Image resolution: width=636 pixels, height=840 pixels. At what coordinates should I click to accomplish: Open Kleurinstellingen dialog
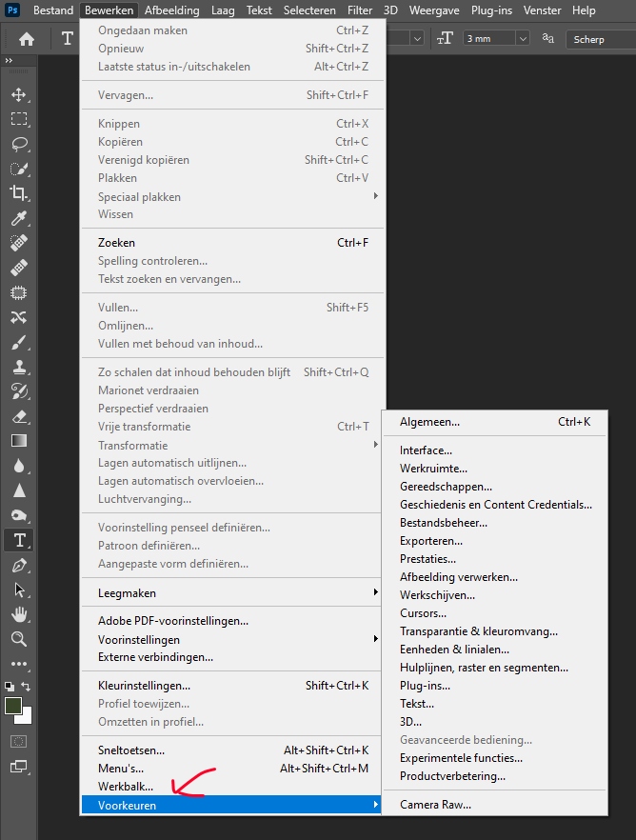click(231, 685)
